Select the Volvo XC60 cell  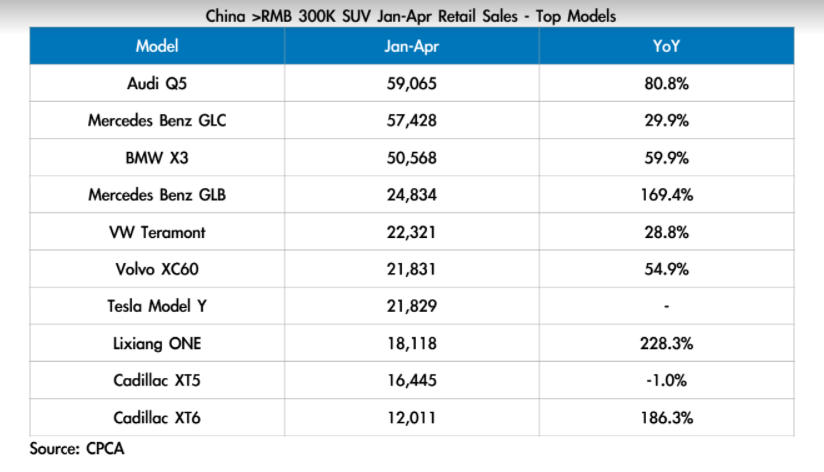(156, 269)
